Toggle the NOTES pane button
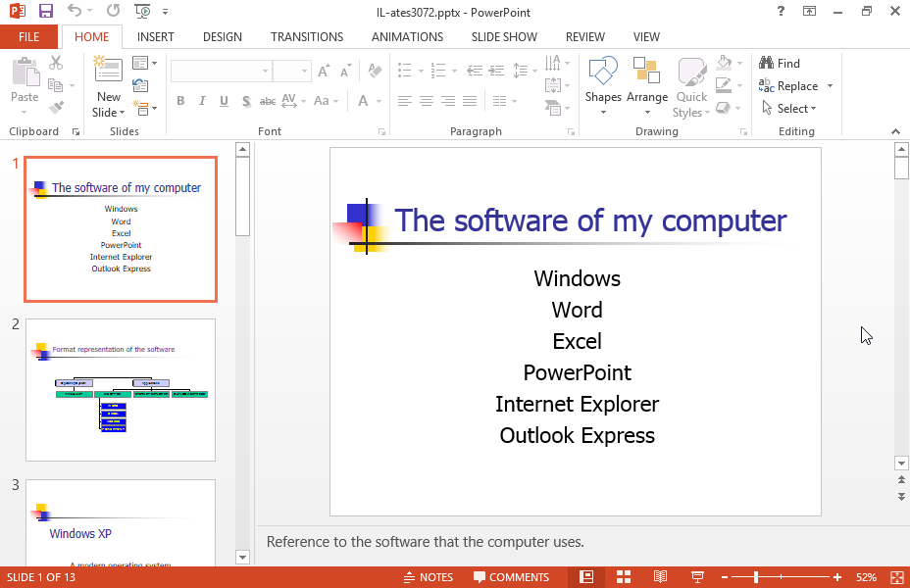The width and height of the screenshot is (910, 588). coord(429,577)
